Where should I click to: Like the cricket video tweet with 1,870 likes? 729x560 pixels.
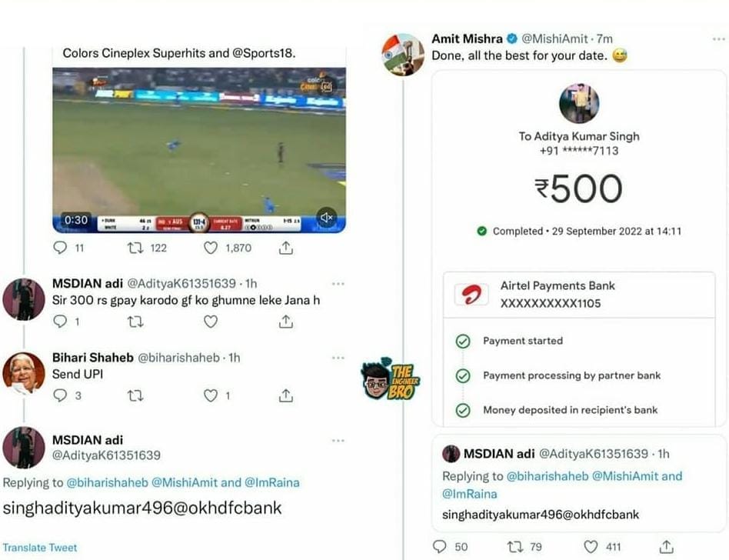point(211,248)
